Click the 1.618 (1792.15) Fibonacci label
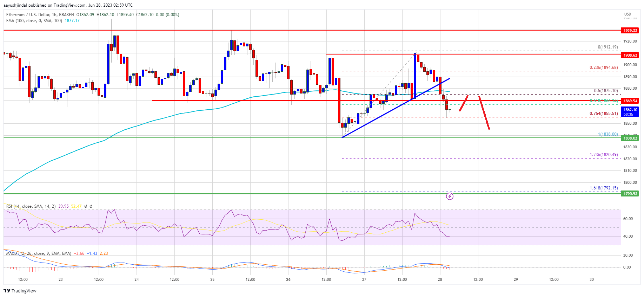Screen dimensions: 644x297 pos(604,188)
